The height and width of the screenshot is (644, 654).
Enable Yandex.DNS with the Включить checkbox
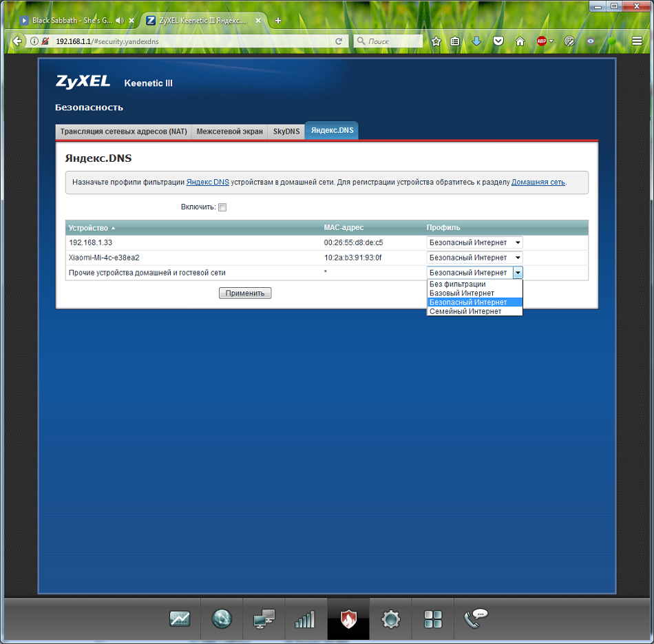click(222, 207)
